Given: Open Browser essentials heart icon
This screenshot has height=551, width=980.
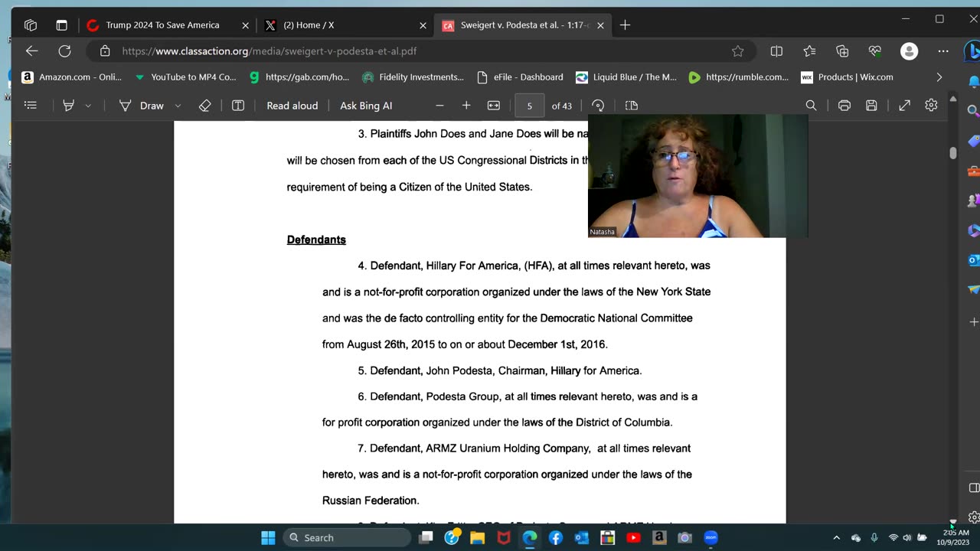Looking at the screenshot, I should pyautogui.click(x=875, y=51).
